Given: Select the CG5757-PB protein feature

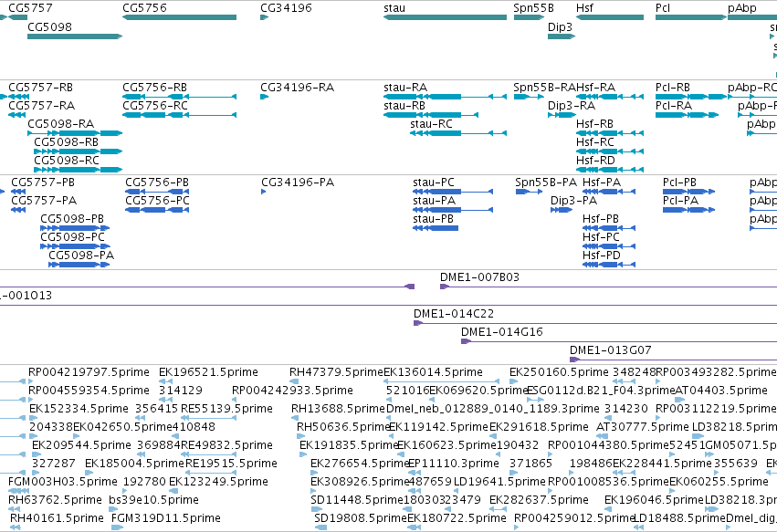Looking at the screenshot, I should pyautogui.click(x=18, y=192).
